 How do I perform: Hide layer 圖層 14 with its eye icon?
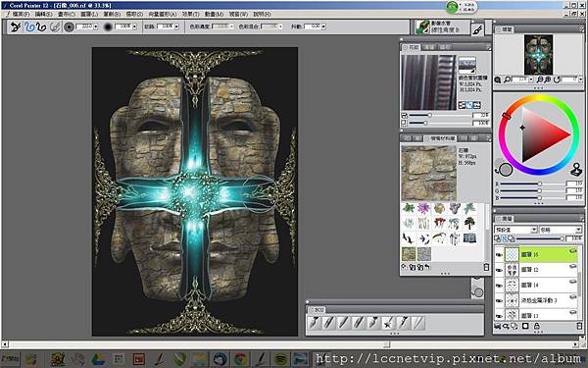499,286
